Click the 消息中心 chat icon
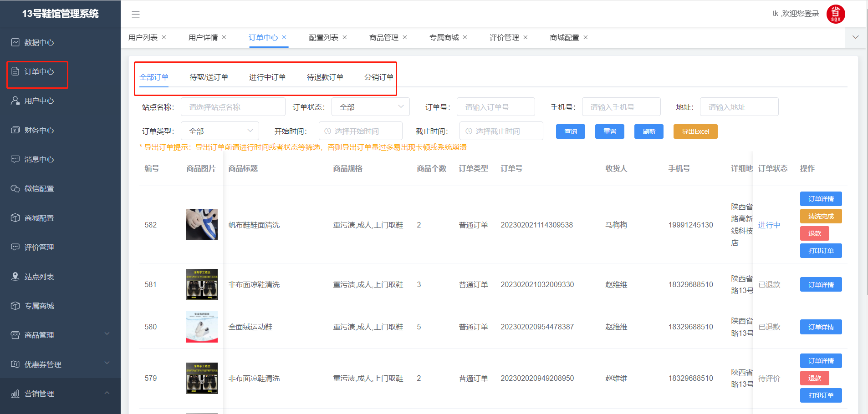Viewport: 868px width, 414px height. click(x=15, y=159)
